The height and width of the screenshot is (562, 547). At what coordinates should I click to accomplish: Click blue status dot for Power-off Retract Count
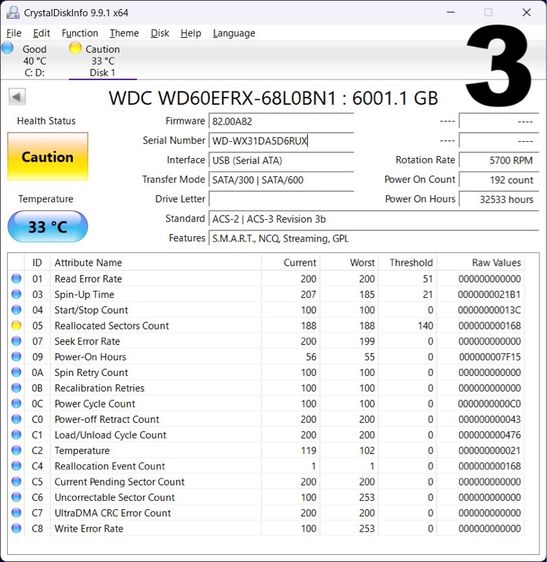tap(16, 419)
